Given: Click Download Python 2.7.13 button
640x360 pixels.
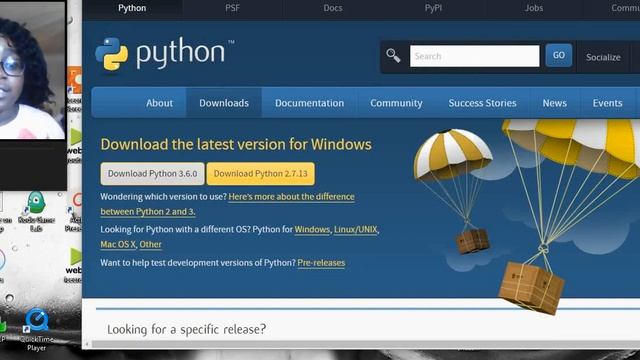Looking at the screenshot, I should click(x=260, y=173).
